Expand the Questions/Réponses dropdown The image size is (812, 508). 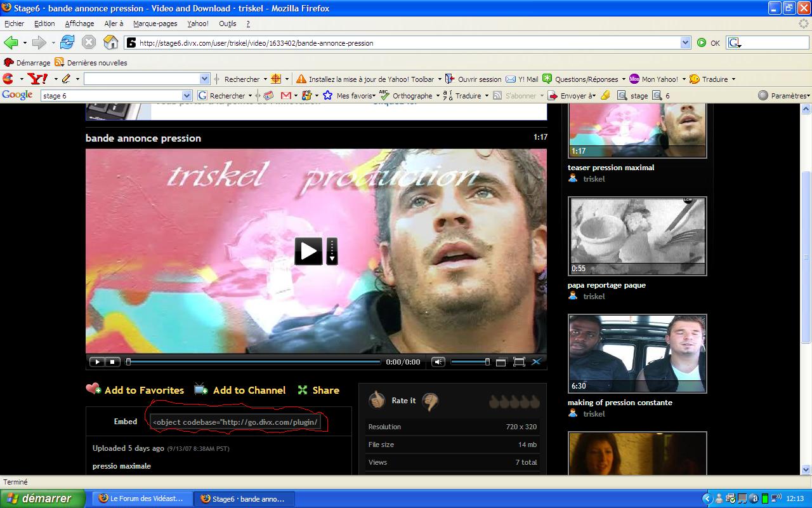pyautogui.click(x=624, y=79)
